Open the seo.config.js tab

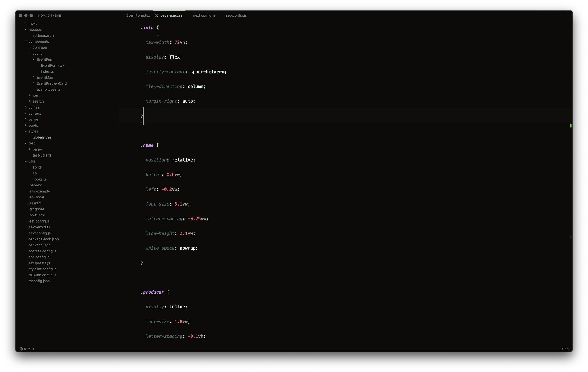(x=236, y=15)
